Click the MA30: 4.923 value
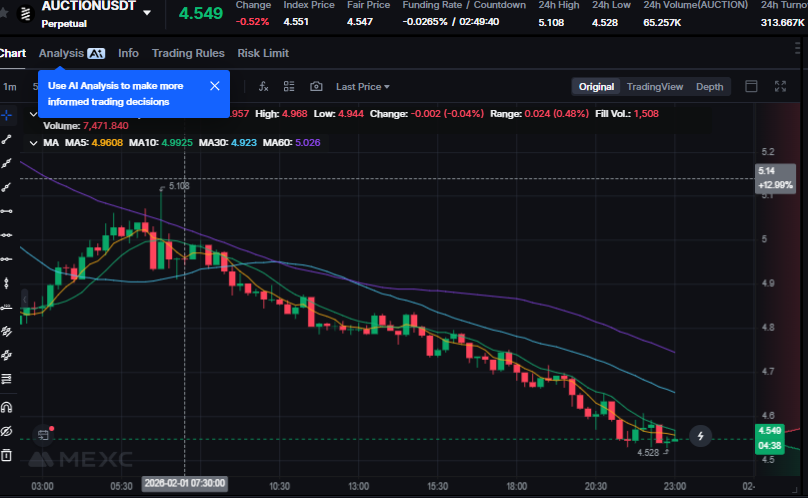808x498 pixels. coord(228,143)
